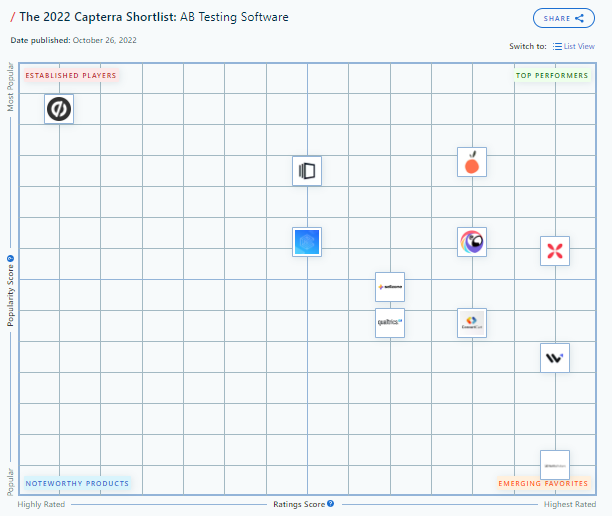
Task: Click the Date published October 26, 2022 text
Action: [x=73, y=40]
